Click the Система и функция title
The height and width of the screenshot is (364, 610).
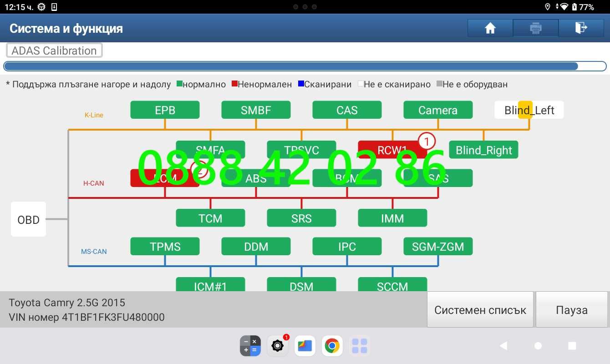[x=66, y=28]
